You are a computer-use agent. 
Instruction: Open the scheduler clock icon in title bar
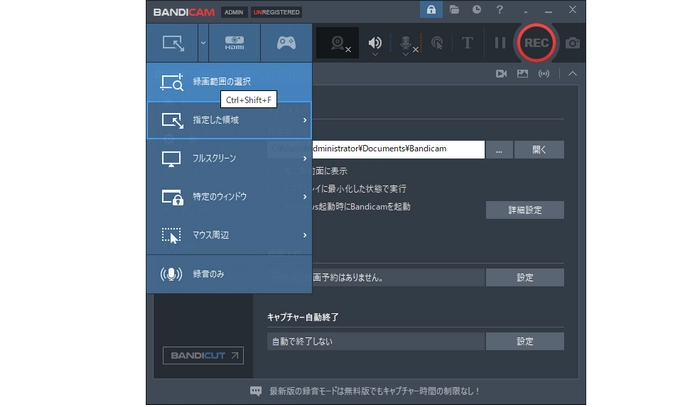coord(477,10)
